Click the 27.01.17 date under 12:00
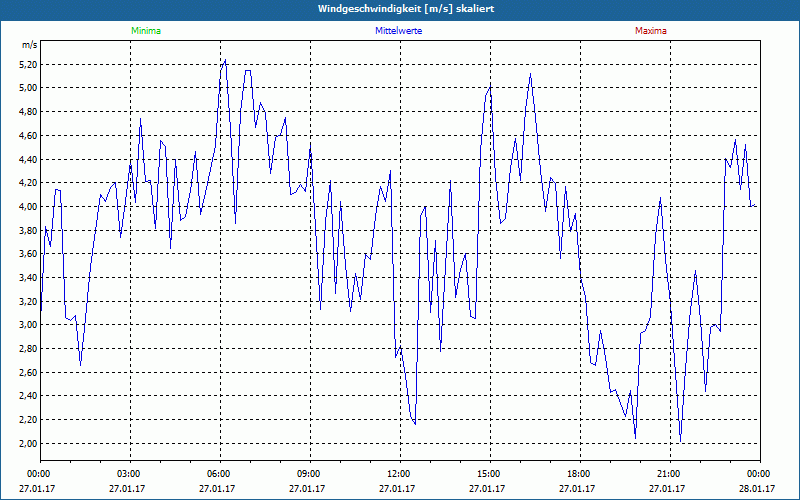 pos(397,489)
